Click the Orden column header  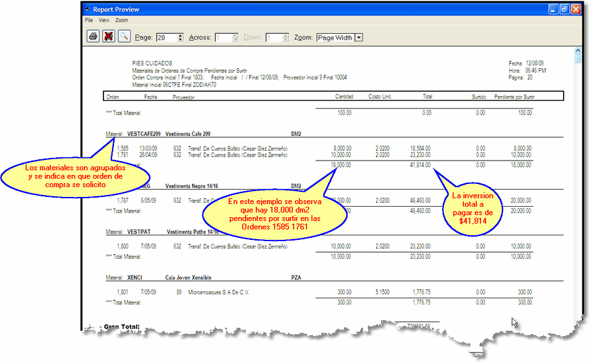113,97
